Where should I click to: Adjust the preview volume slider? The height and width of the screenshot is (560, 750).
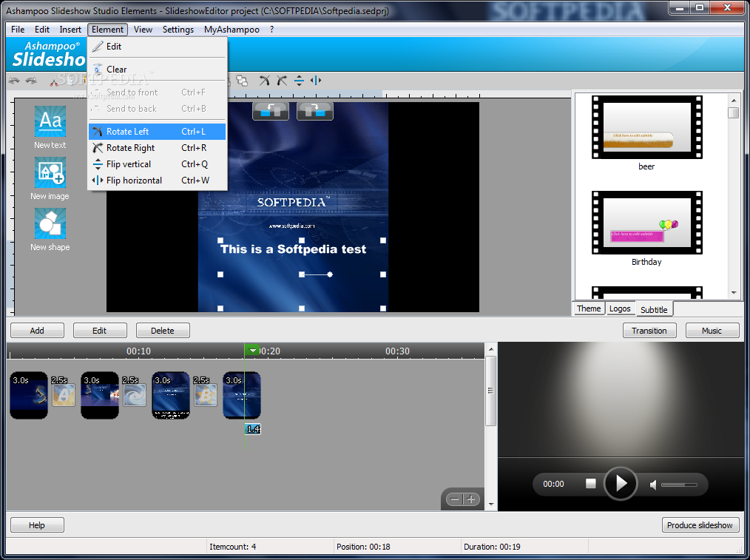pyautogui.click(x=679, y=485)
